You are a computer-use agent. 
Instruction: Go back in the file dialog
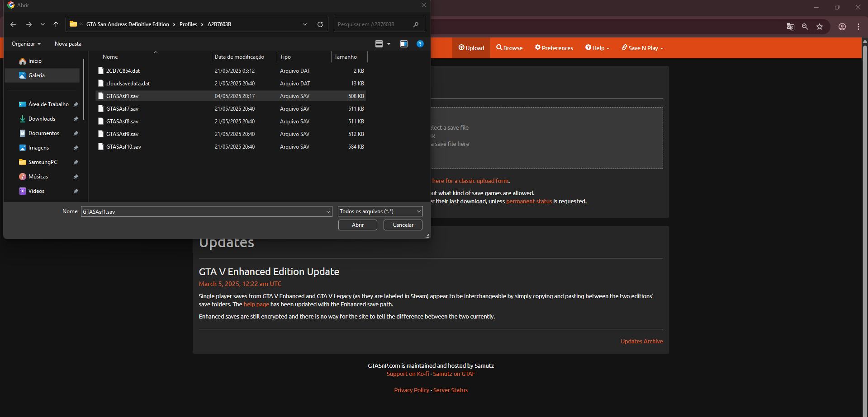point(13,24)
